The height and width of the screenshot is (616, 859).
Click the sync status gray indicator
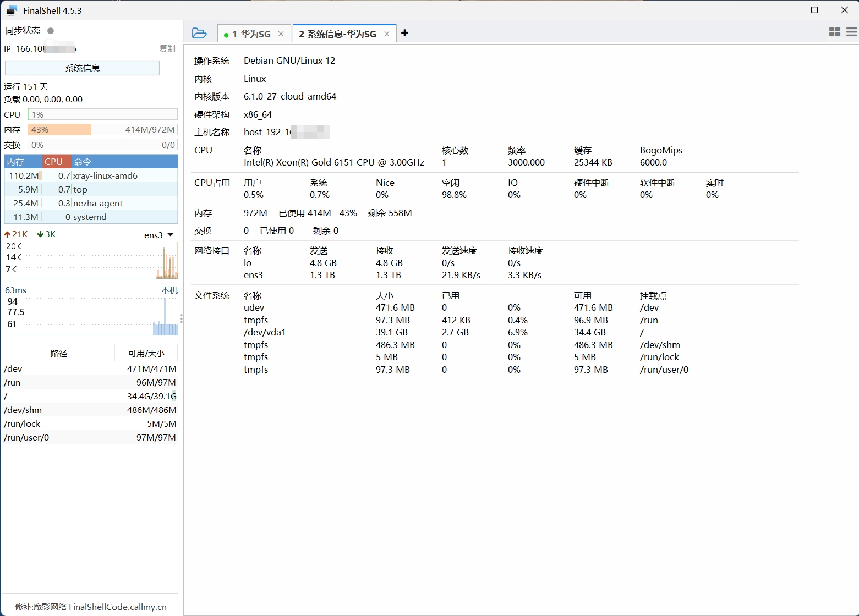click(x=51, y=31)
